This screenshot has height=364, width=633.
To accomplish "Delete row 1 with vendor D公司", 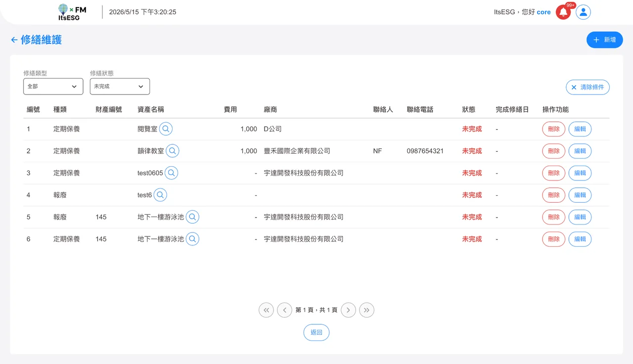I will coord(554,129).
